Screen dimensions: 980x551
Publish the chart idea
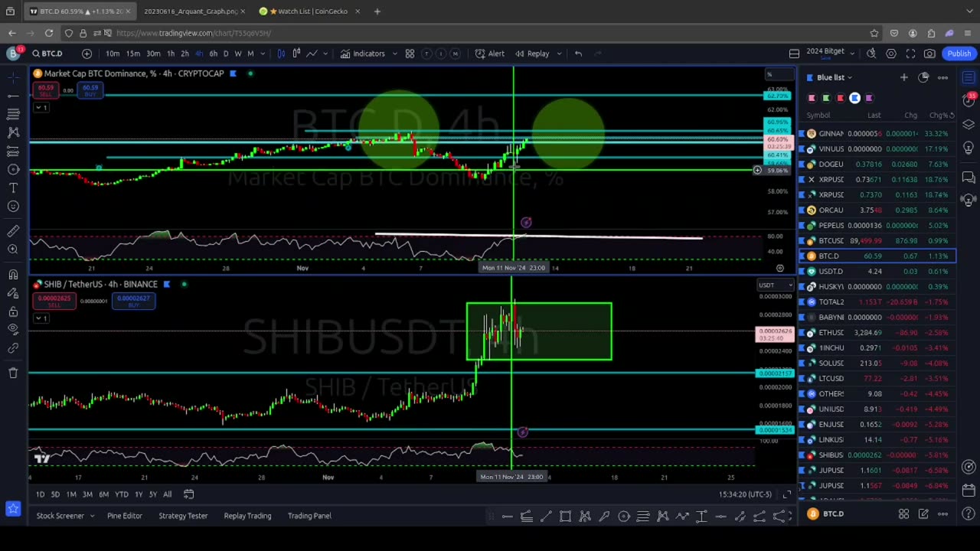(x=959, y=54)
